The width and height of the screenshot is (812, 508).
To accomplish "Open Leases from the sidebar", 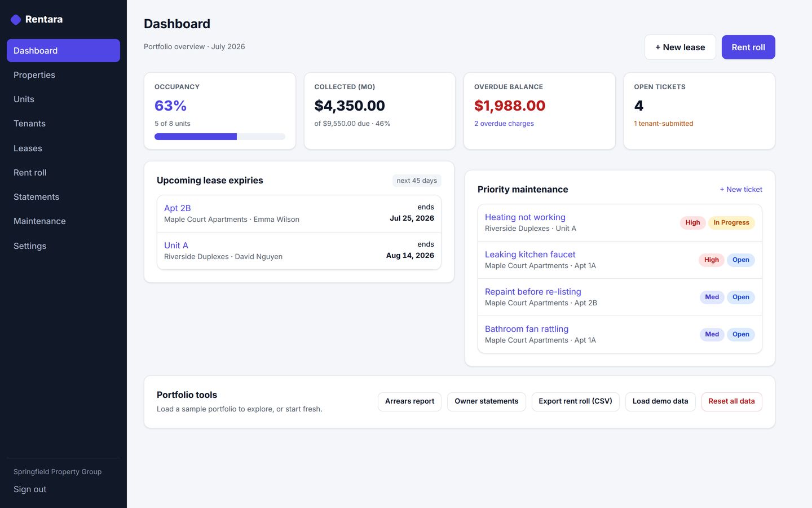I will [63, 148].
